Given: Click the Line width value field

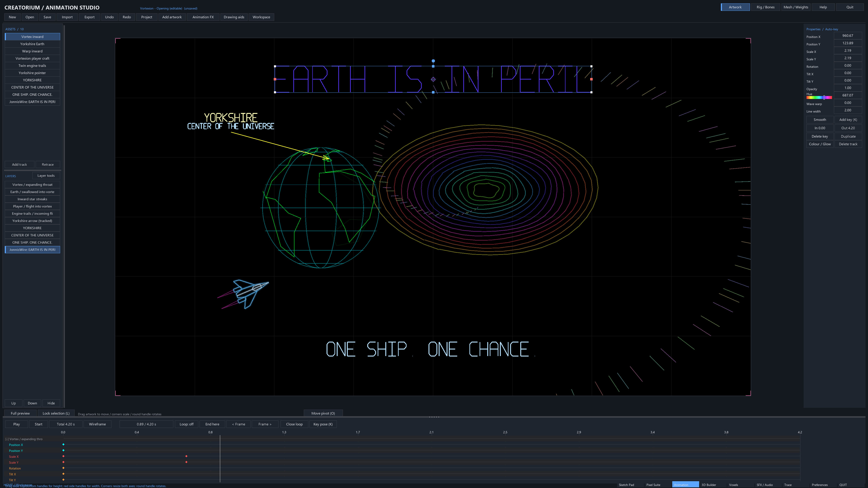Looking at the screenshot, I should 848,110.
